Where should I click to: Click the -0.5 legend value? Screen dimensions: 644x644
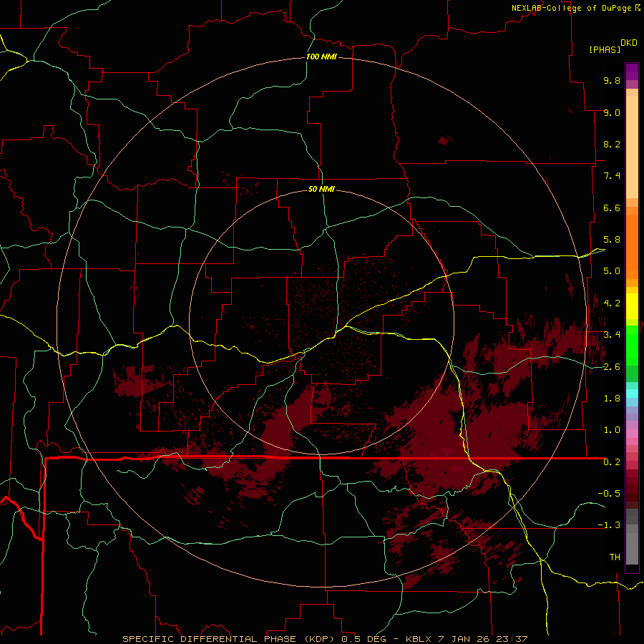tap(609, 494)
